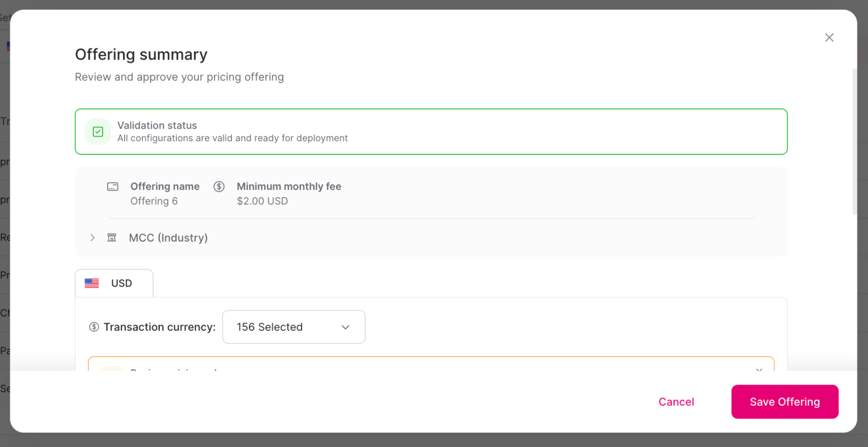Click the card icon beside Offering name
The image size is (868, 447).
(112, 186)
